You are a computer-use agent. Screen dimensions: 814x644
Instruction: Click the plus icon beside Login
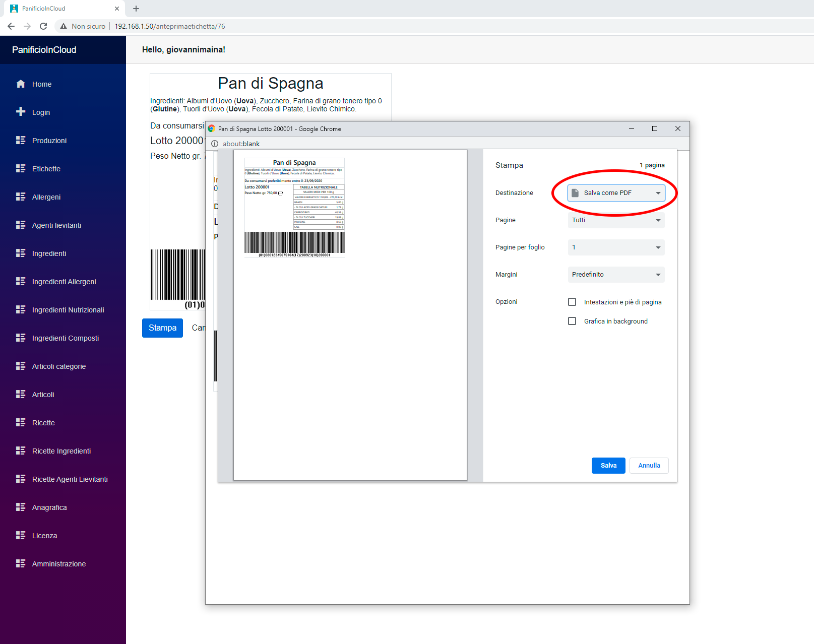pos(21,112)
